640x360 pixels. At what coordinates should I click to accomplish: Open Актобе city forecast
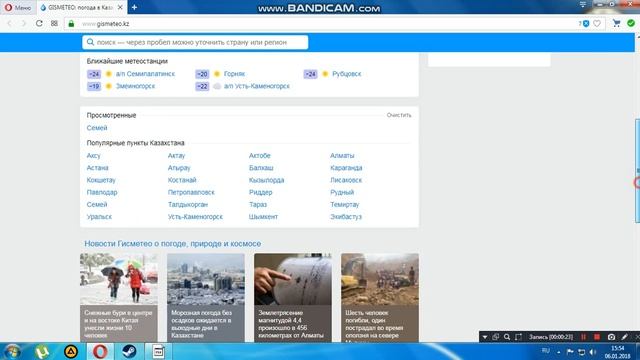(260, 156)
